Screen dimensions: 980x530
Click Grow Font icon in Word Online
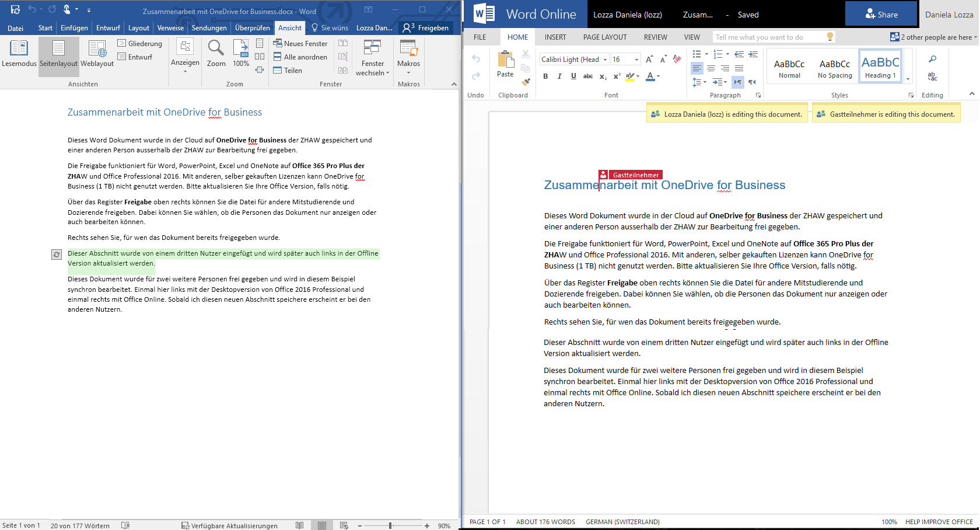(x=649, y=59)
